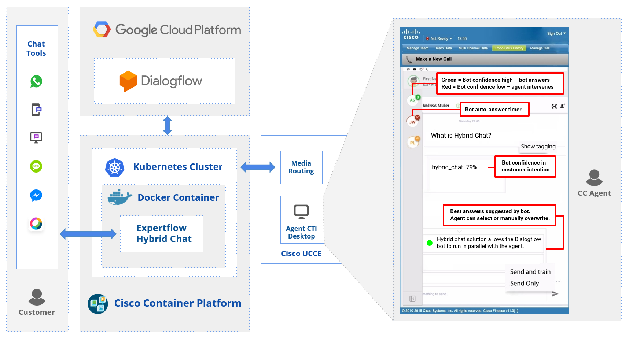Choose Send and train option
The height and width of the screenshot is (340, 644).
(x=530, y=272)
